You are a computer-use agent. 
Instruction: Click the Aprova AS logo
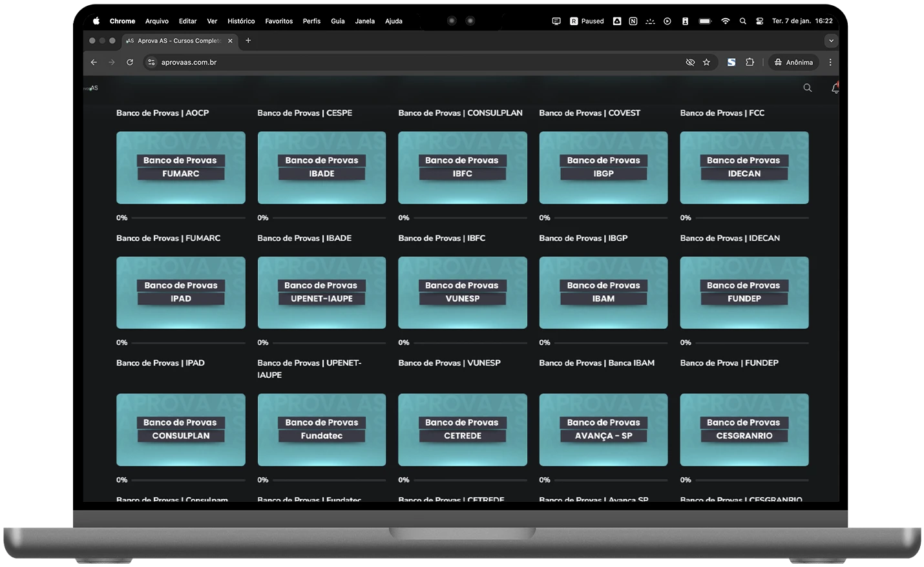point(91,88)
